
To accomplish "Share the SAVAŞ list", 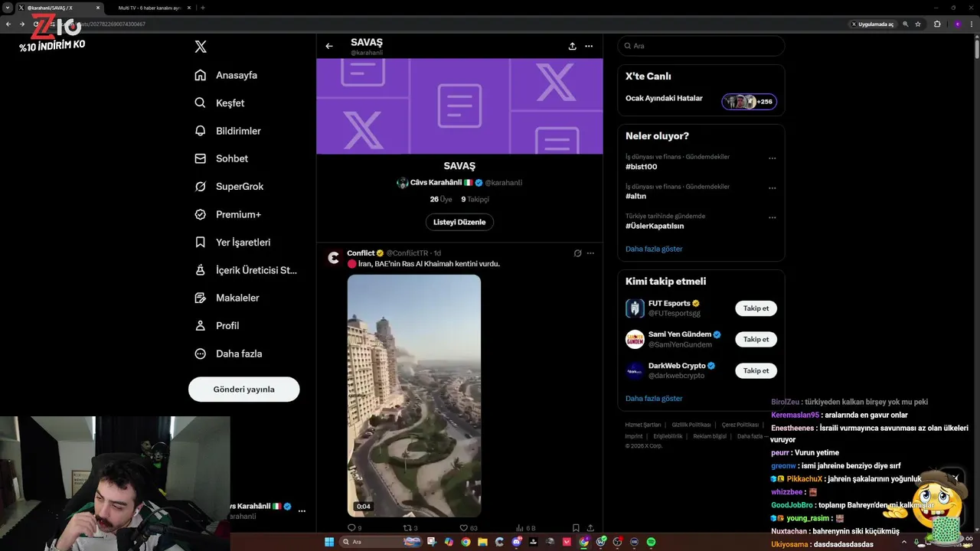I will 572,46.
